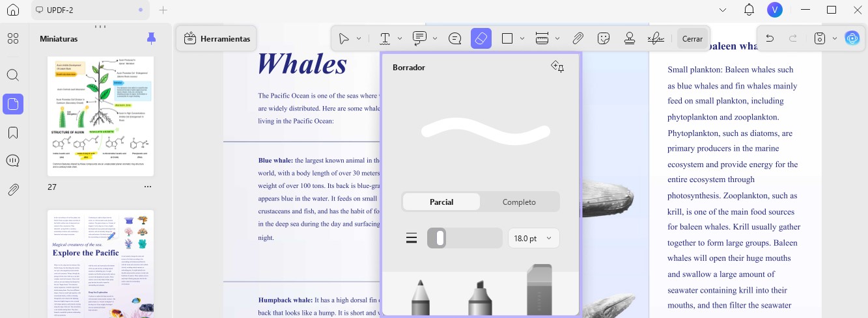Select the rectangle shape tool

click(507, 39)
